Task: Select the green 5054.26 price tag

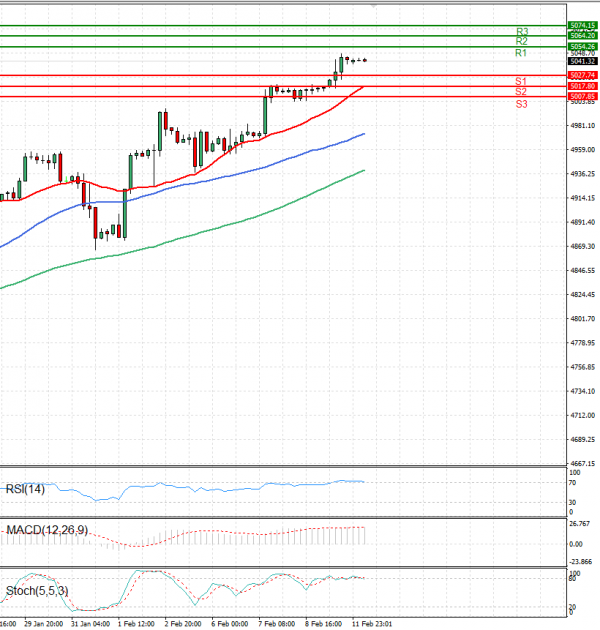Action: point(583,47)
